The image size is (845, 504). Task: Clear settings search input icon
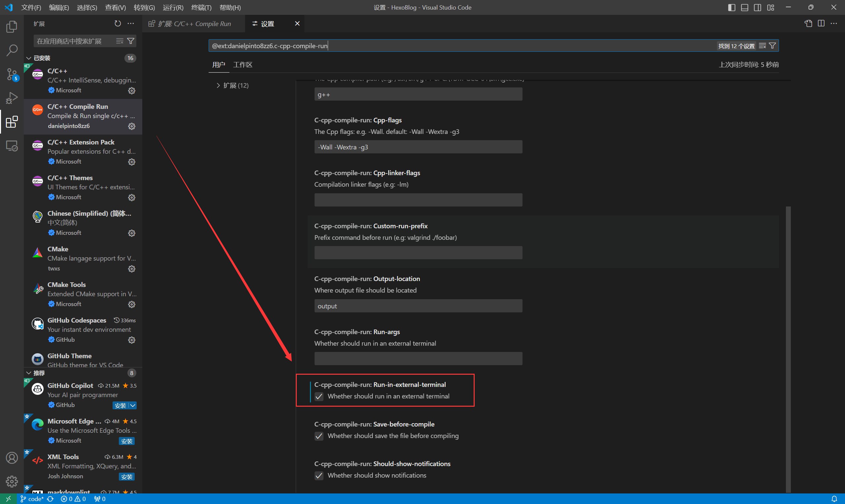[x=762, y=46]
